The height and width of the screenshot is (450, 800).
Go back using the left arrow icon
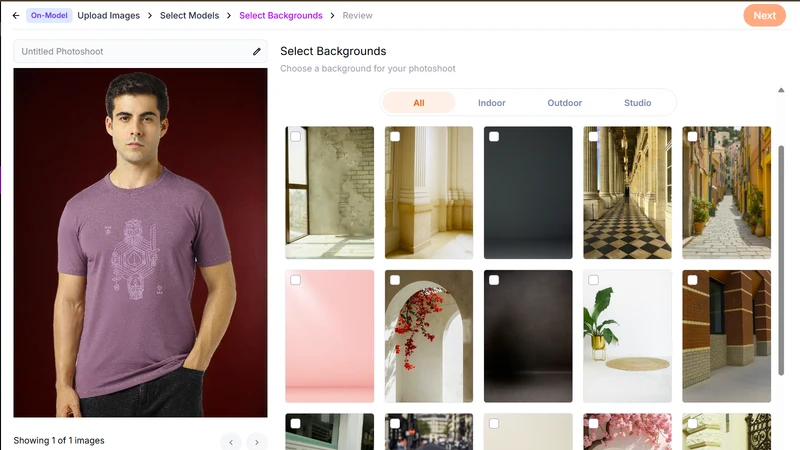[x=16, y=15]
